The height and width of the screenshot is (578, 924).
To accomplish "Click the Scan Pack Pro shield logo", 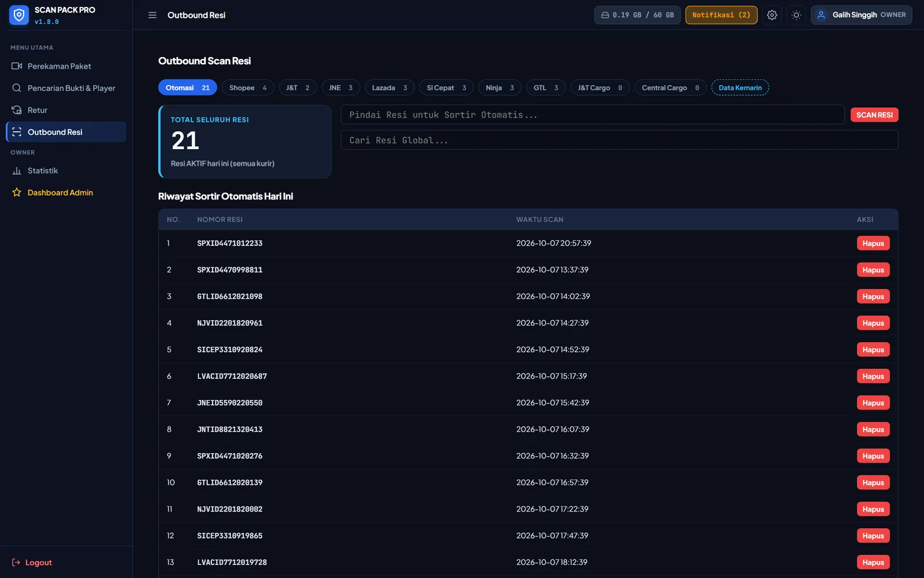I will coord(19,15).
